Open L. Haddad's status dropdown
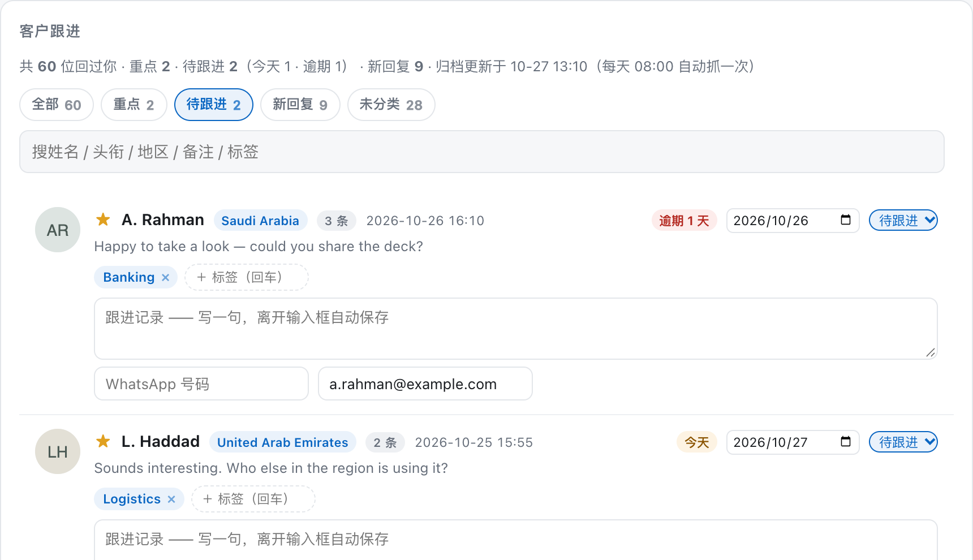Screen dimensions: 973x560 pyautogui.click(x=903, y=442)
